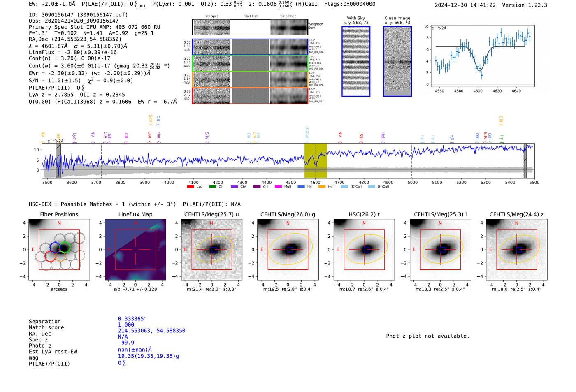Screen dimensions: 576x392
Task: Click the gray shaded band near 3550 Å
Action: tap(58, 161)
